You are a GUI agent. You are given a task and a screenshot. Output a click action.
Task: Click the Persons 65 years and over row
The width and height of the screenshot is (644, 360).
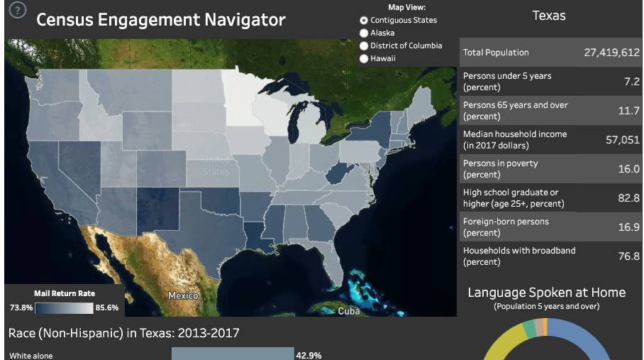point(550,111)
